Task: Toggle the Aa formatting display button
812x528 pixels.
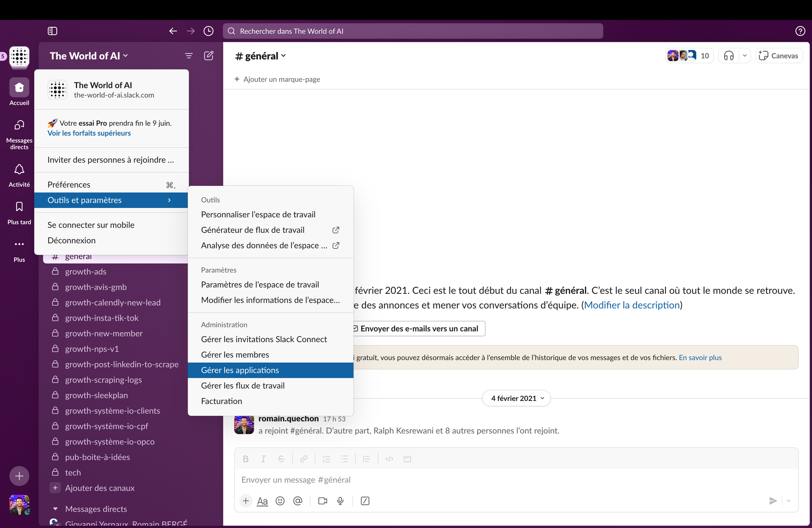Action: pos(262,501)
